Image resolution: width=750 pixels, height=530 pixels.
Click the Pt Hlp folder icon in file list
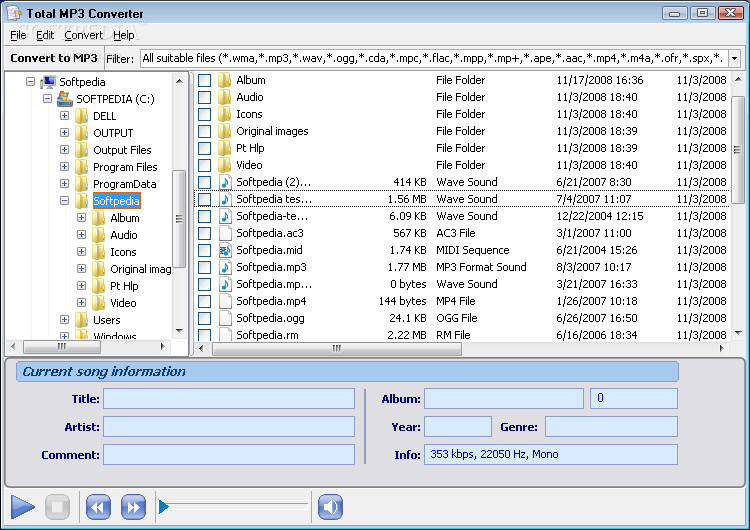point(225,148)
